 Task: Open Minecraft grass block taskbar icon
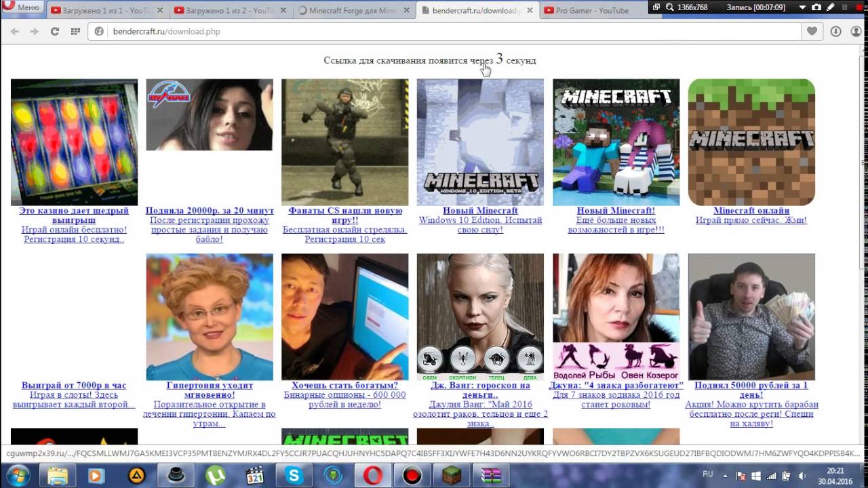[452, 476]
